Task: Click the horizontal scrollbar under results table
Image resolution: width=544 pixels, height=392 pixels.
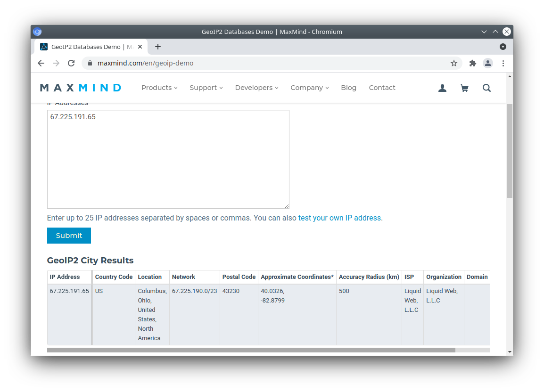Action: tap(251, 350)
